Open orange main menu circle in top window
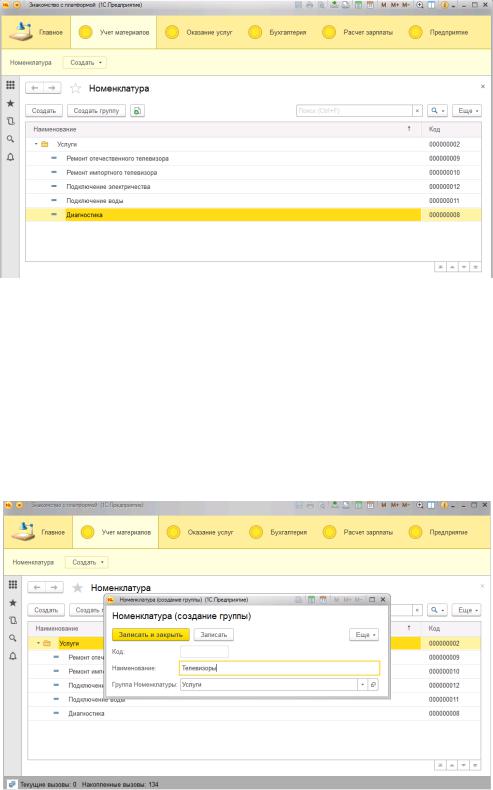Image resolution: width=493 pixels, height=790 pixels. point(17,5)
